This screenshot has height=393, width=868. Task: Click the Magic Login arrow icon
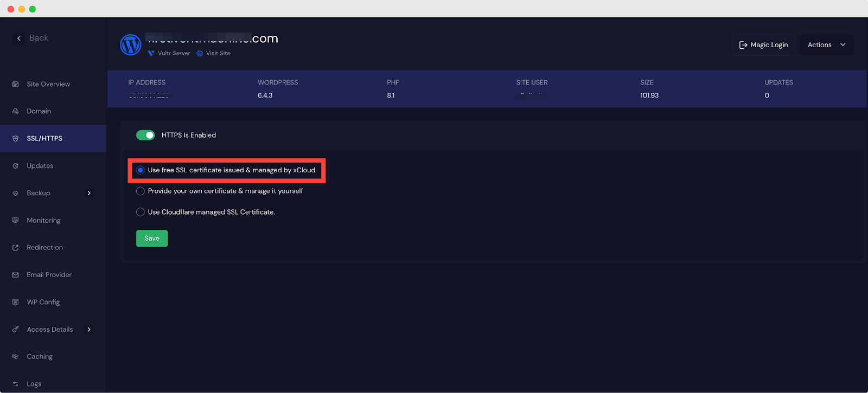tap(743, 45)
